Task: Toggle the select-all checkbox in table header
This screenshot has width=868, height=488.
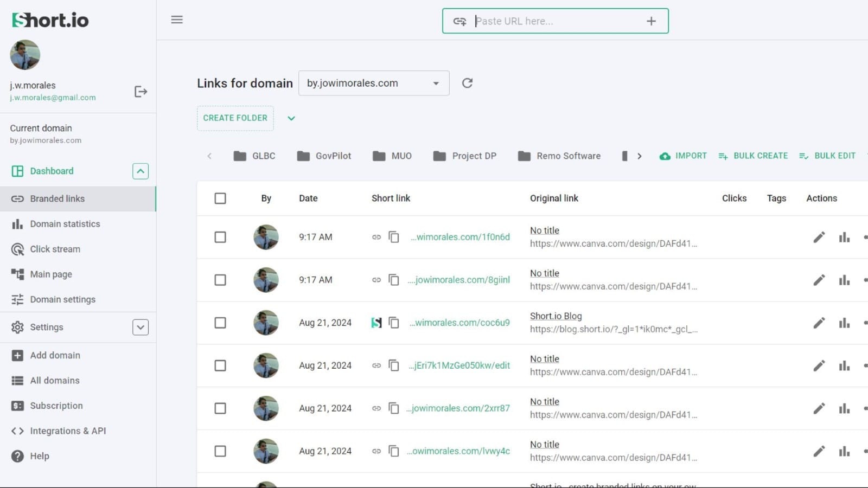Action: [x=220, y=198]
